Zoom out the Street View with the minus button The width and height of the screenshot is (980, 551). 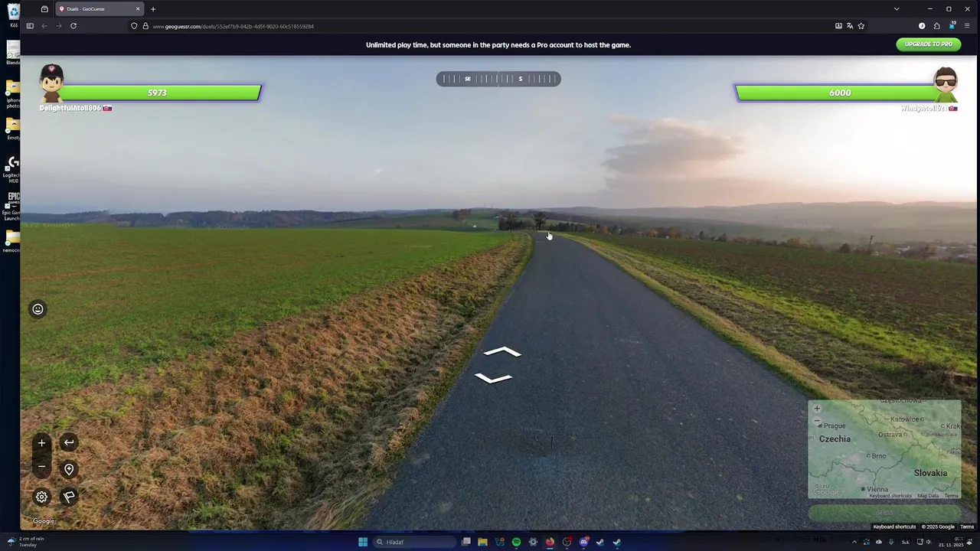coord(41,467)
